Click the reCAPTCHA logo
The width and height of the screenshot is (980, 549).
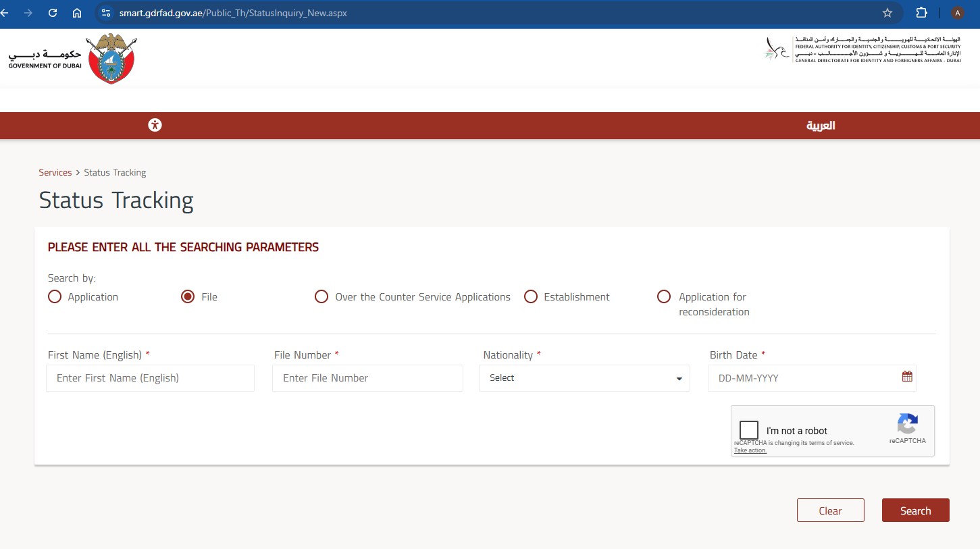pyautogui.click(x=907, y=424)
